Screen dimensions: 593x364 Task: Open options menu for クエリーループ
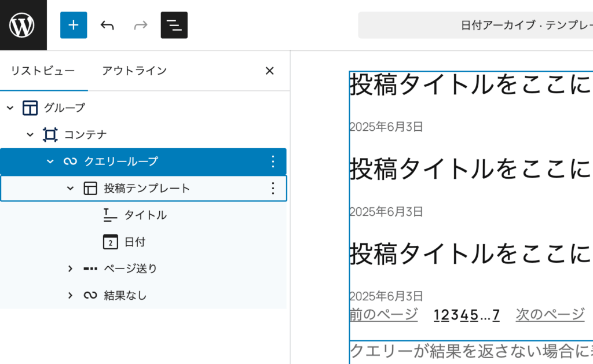coord(273,161)
